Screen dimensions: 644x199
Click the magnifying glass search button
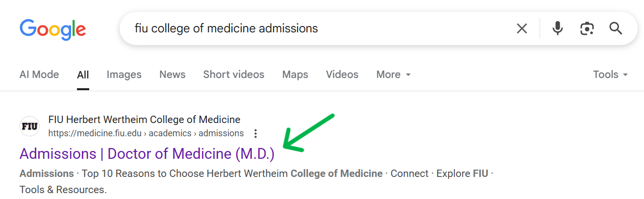click(616, 28)
